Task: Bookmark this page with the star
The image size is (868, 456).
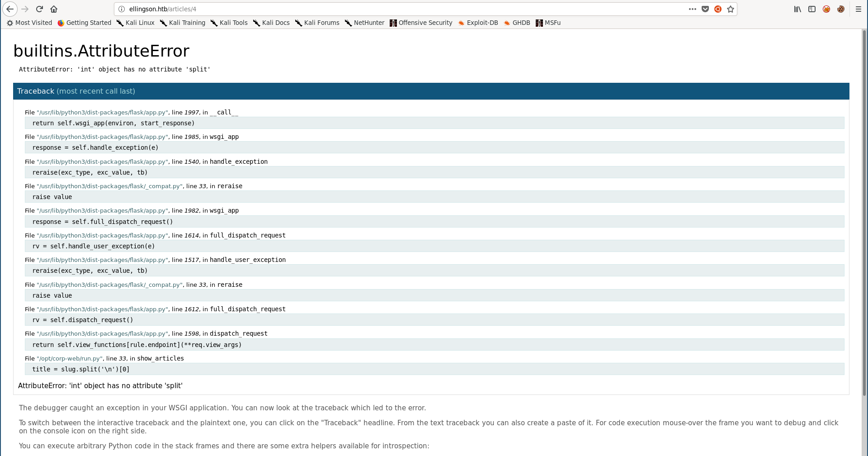Action: click(731, 9)
